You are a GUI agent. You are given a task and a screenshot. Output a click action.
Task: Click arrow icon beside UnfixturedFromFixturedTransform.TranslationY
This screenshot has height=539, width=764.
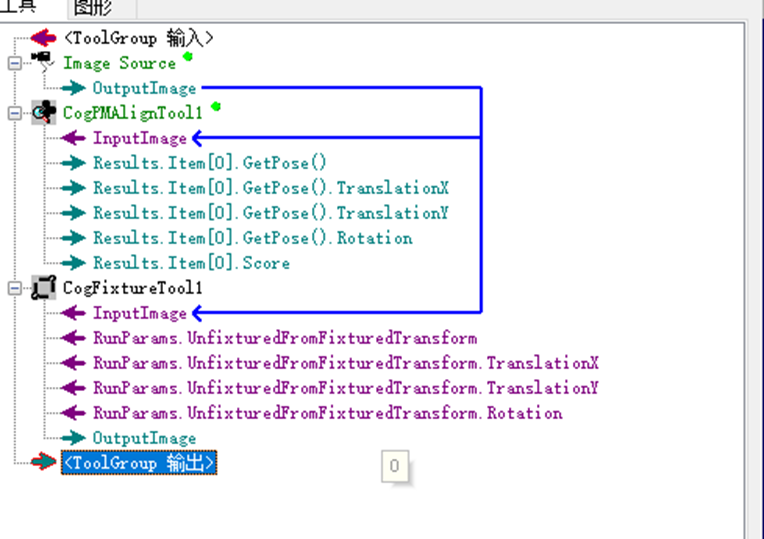(74, 388)
